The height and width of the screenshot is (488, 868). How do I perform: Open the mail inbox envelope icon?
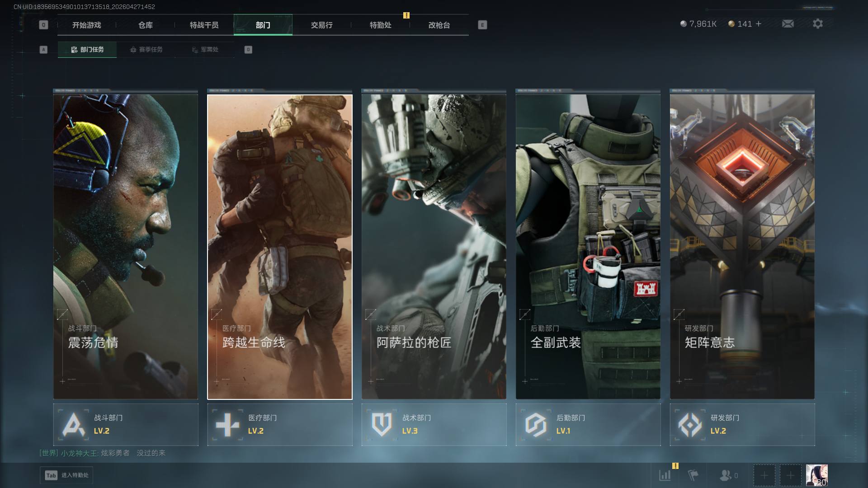[x=788, y=24]
